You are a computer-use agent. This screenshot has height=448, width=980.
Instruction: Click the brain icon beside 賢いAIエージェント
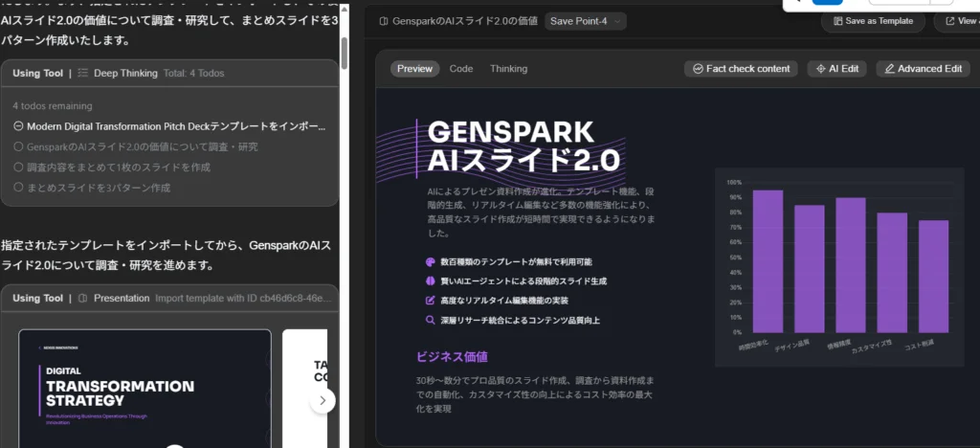pyautogui.click(x=430, y=281)
